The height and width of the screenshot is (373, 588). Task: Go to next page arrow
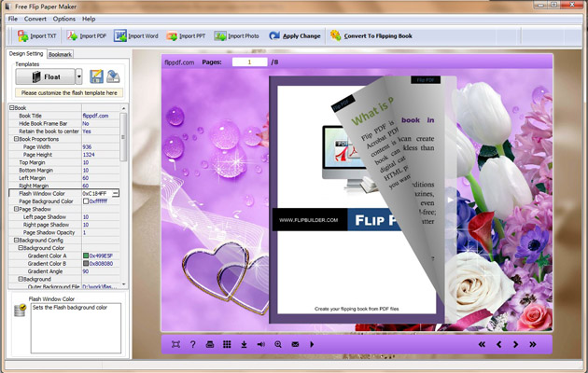click(x=515, y=344)
